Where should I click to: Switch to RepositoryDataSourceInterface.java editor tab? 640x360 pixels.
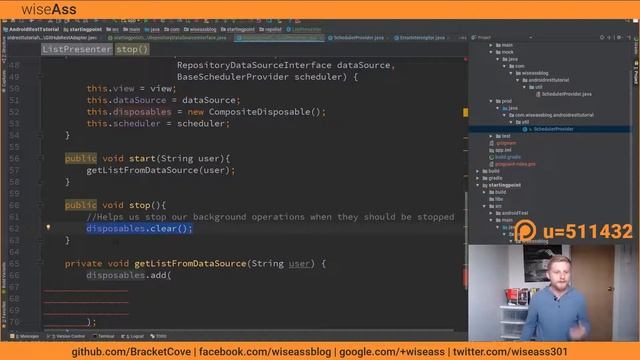coord(167,38)
